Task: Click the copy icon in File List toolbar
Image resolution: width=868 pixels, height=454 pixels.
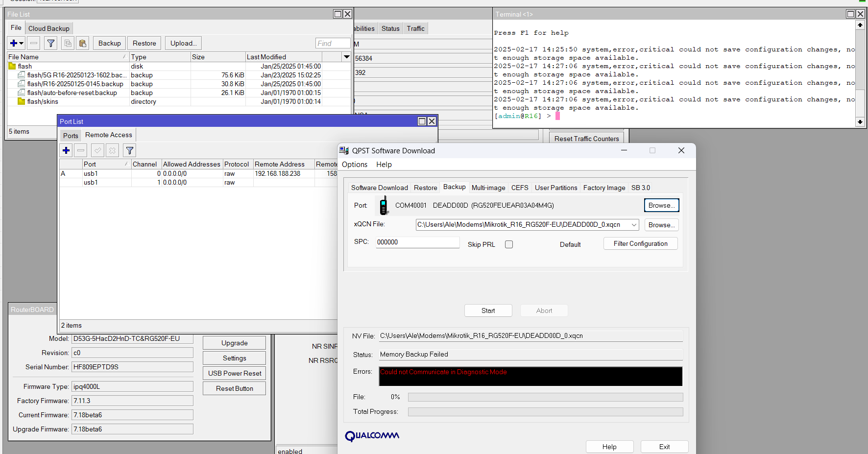Action: tap(68, 43)
